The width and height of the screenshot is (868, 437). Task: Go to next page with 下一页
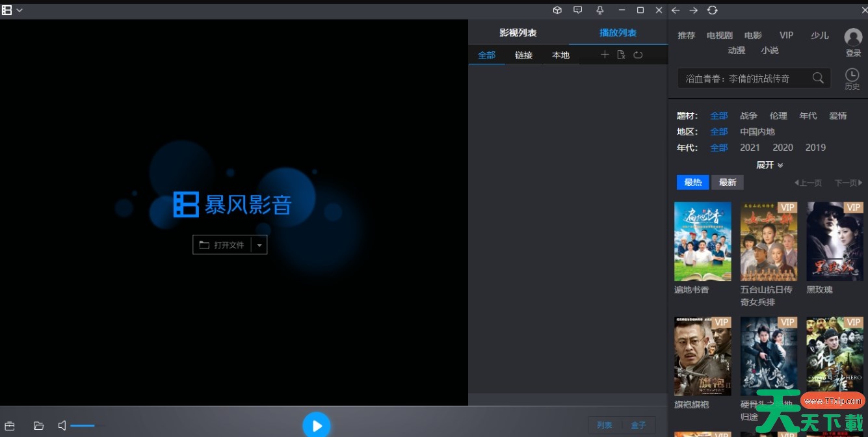pos(848,183)
